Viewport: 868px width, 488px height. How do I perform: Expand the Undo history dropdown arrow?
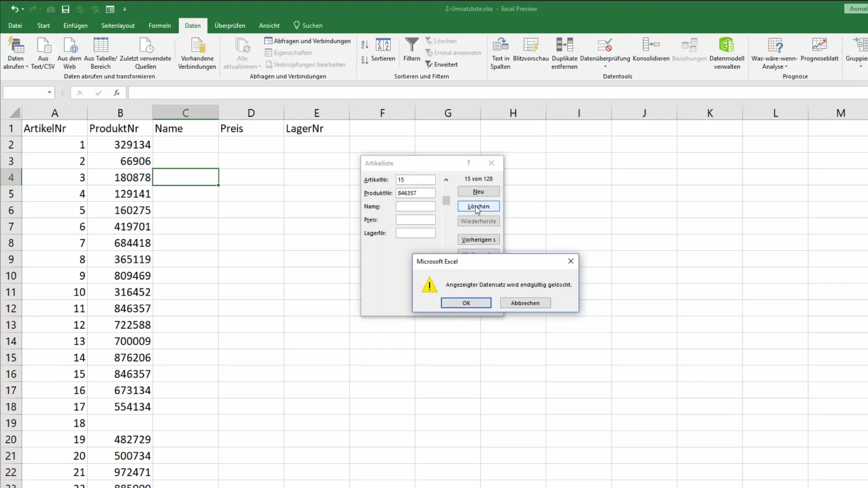(x=23, y=9)
